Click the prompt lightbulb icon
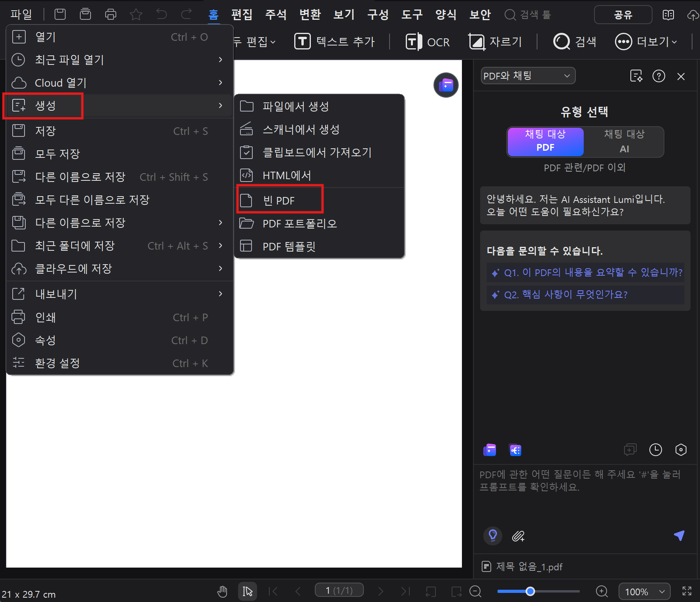 click(493, 536)
